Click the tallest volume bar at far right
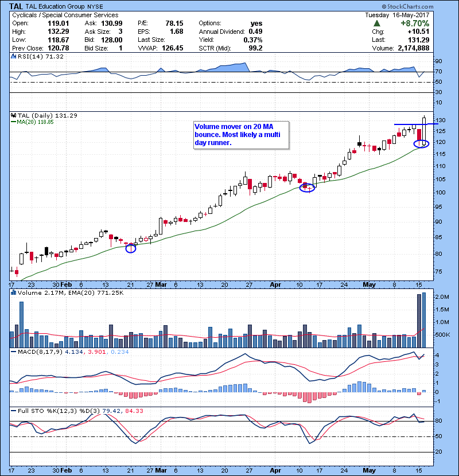This screenshot has width=459, height=476. 424,320
